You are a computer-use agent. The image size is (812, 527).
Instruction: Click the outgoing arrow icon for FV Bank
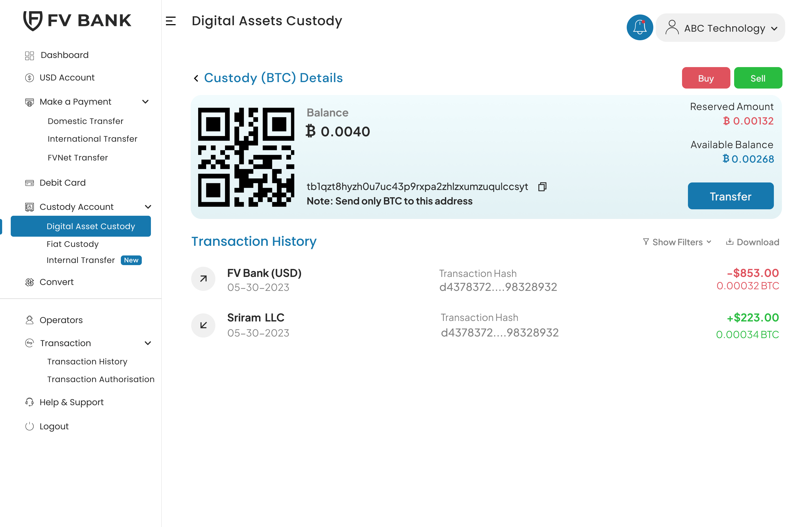tap(203, 279)
